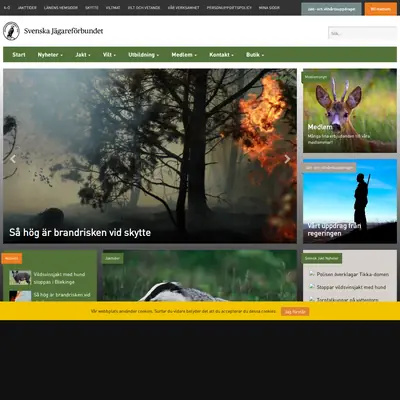
Task: Click the Svensk Jakt Nyheter label
Action: [x=322, y=258]
